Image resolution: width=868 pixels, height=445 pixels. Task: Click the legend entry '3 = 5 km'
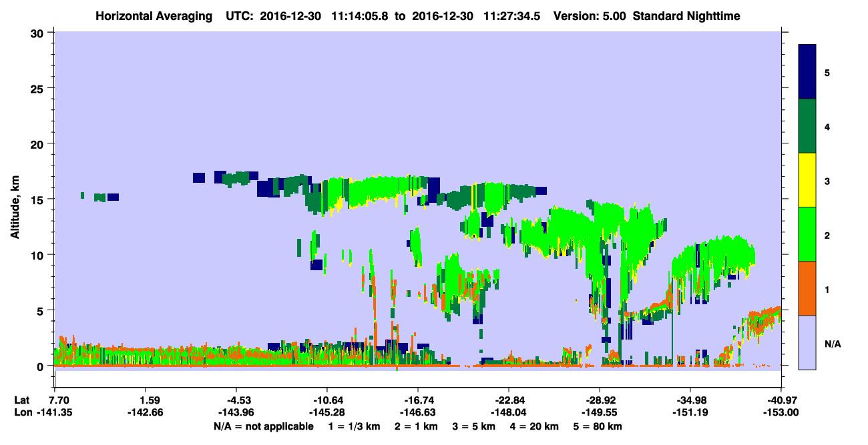tap(475, 426)
